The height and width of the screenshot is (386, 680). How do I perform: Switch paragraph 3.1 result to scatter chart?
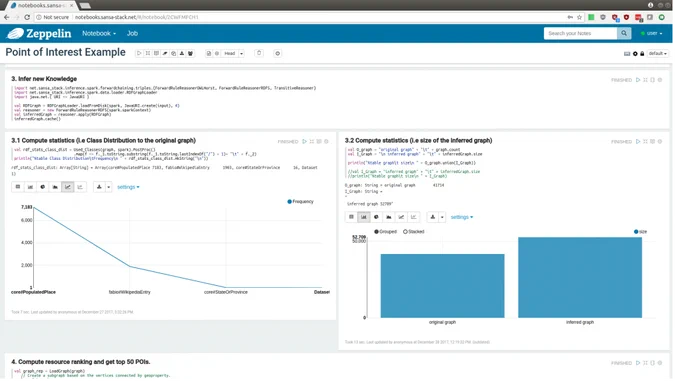tap(80, 187)
